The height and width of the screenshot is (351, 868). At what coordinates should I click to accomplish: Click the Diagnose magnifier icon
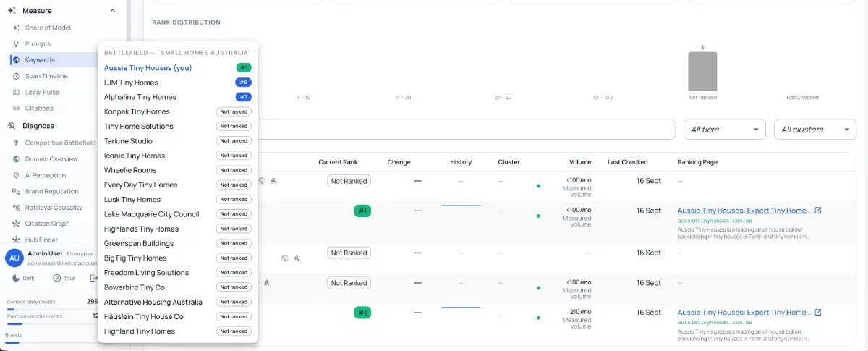[x=12, y=126]
